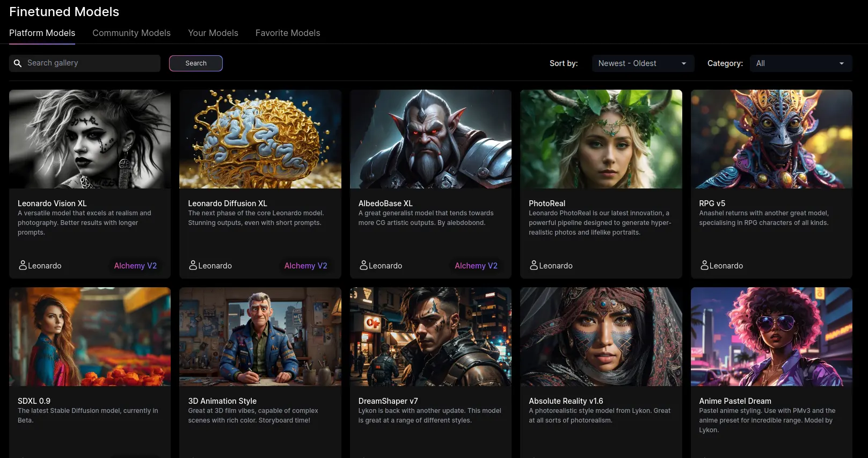This screenshot has height=458, width=868.
Task: Click the Leonardo Vision XL title
Action: tap(52, 203)
